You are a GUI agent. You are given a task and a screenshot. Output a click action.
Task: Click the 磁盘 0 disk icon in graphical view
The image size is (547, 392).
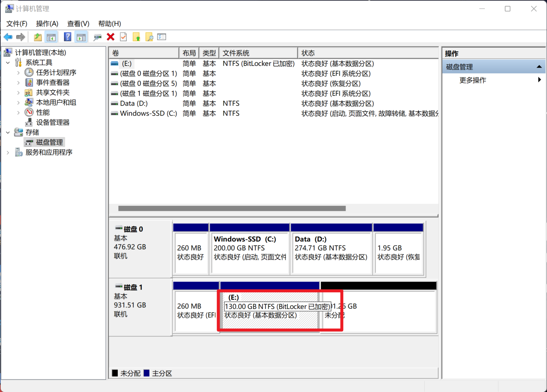(x=118, y=228)
